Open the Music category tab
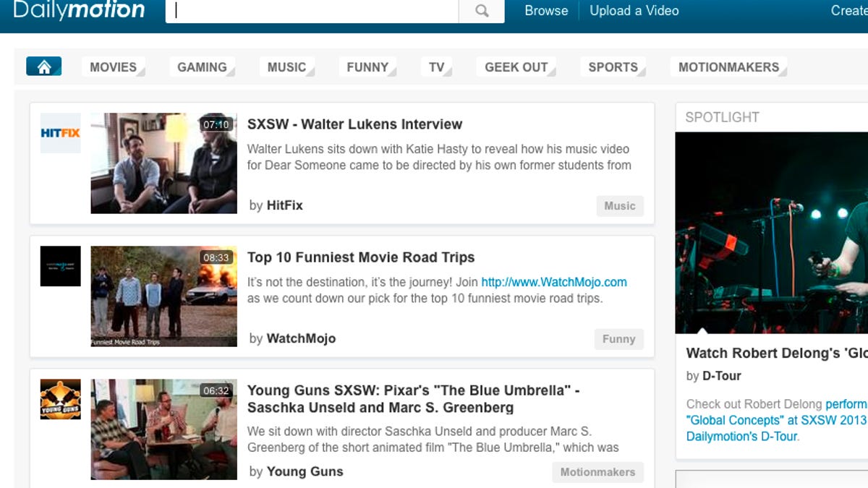 [287, 67]
